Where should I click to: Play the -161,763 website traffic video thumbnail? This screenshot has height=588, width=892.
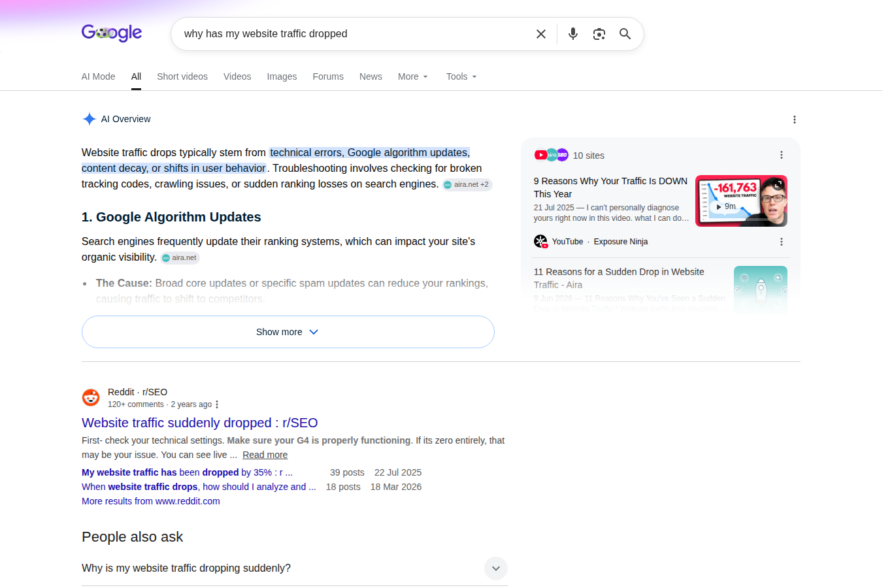tap(741, 201)
